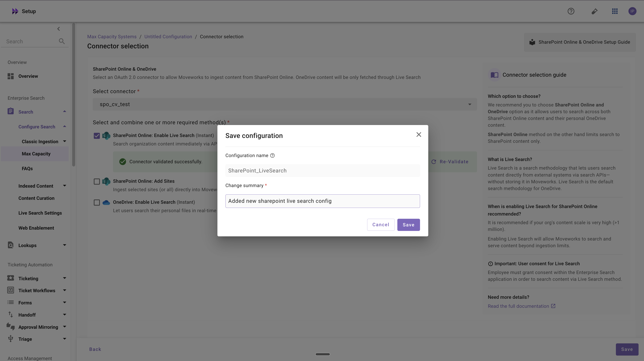
Task: Click Cancel in the dialog
Action: (x=381, y=225)
